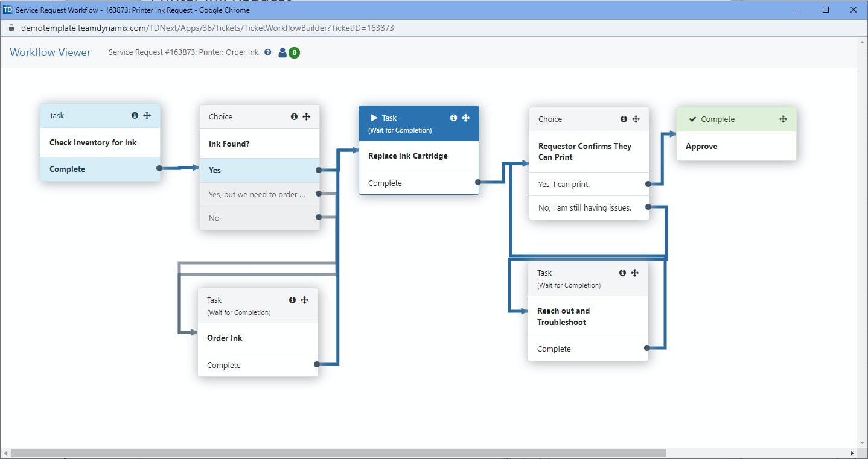Click the horizontal scrollbar right arrow
The width and height of the screenshot is (868, 459).
852,453
